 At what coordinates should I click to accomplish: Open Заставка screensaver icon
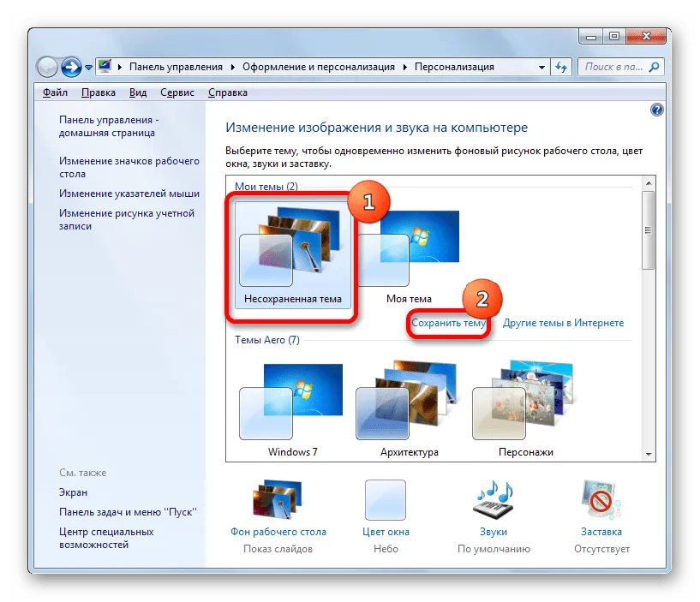(601, 500)
